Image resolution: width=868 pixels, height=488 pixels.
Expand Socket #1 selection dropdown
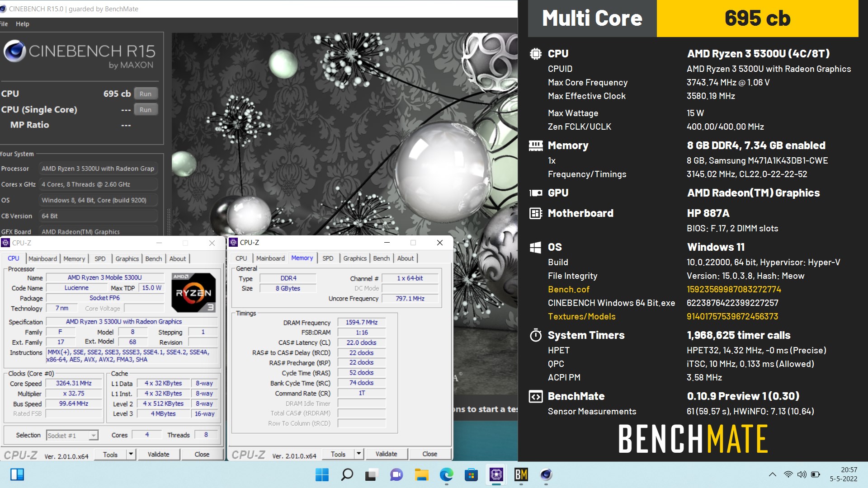click(x=93, y=436)
